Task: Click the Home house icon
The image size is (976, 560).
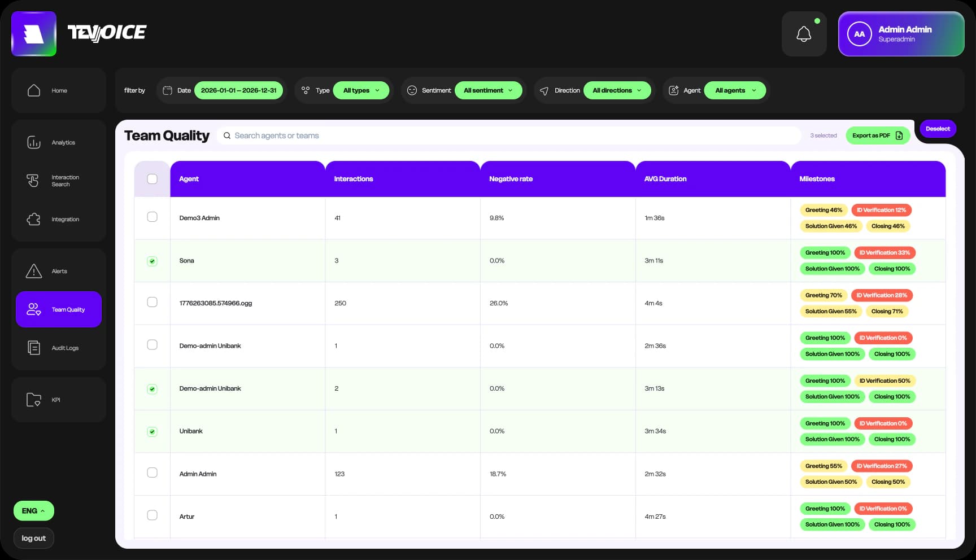Action: (x=34, y=90)
